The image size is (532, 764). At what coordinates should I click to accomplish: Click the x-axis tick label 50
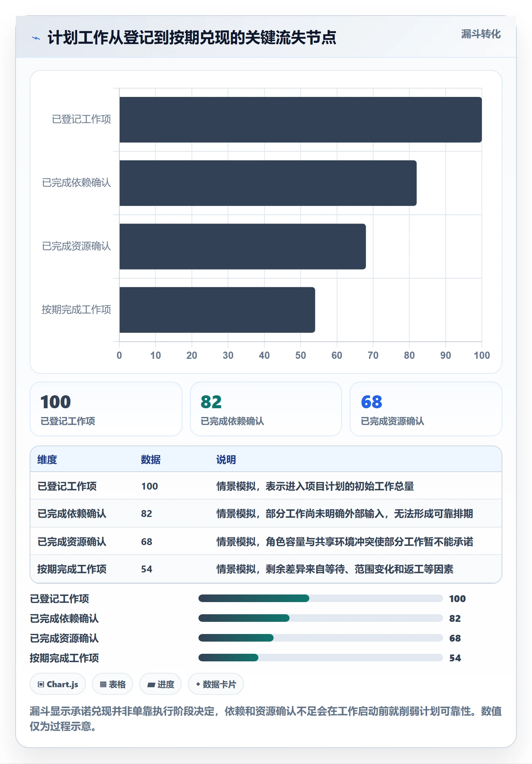[301, 355]
